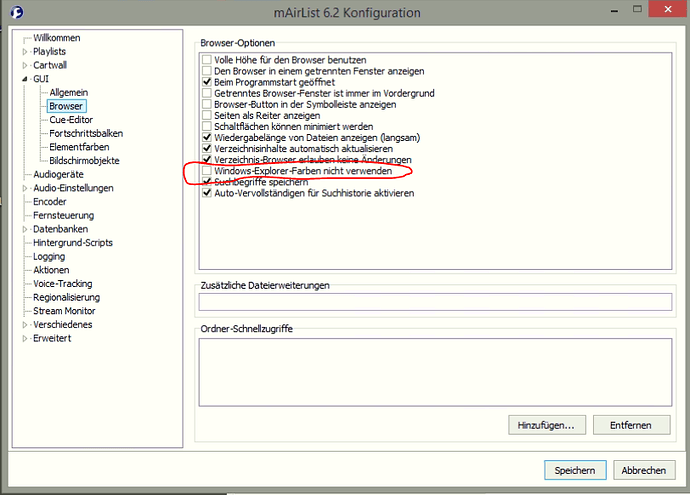Select Hintergrund-Scripts in the tree
Image resolution: width=690 pixels, height=495 pixels.
coord(73,242)
